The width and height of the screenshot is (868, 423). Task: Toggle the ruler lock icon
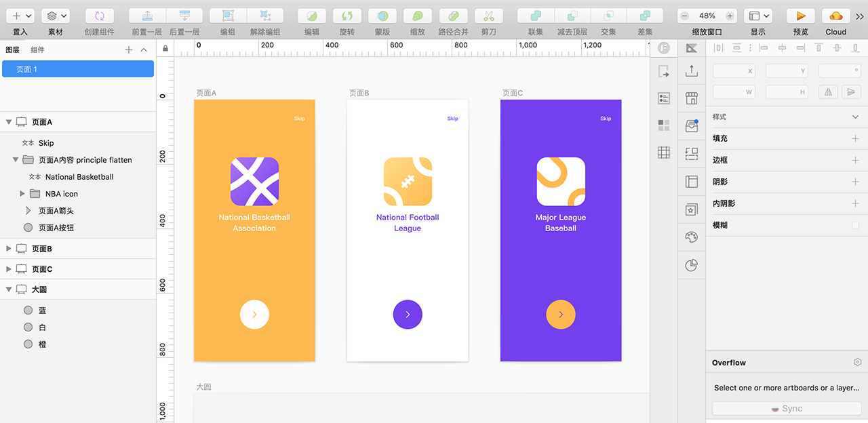point(165,48)
